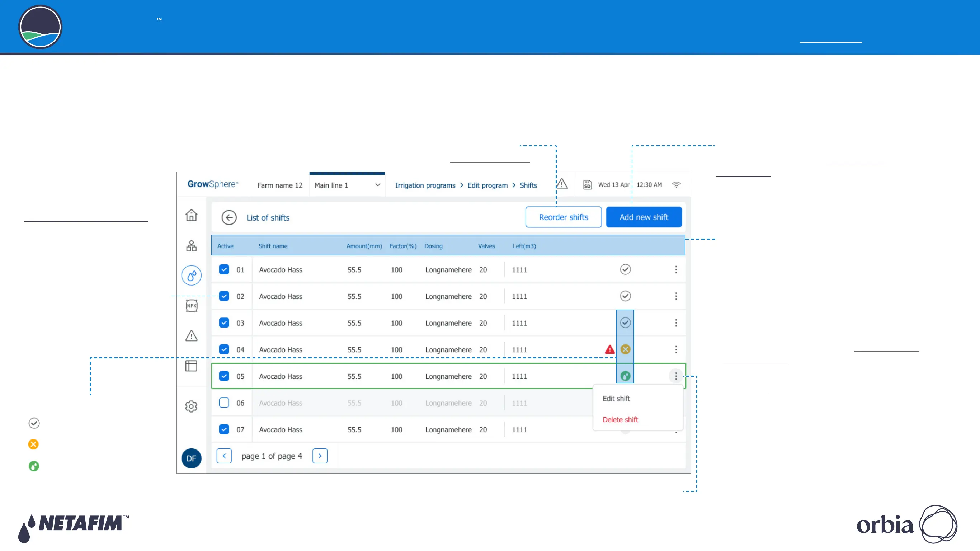This screenshot has width=980, height=551.
Task: Uncheck the Active checkbox for shift 04
Action: [x=224, y=349]
